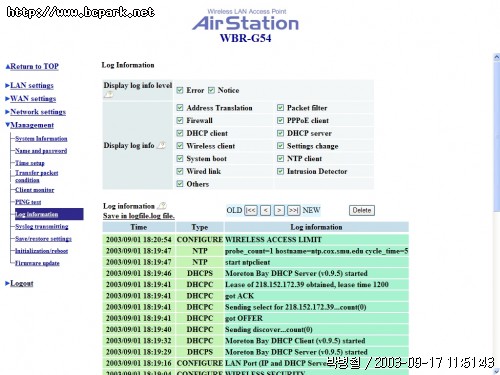Open help icon next to Display log info
The image size is (500, 375).
pos(162,145)
